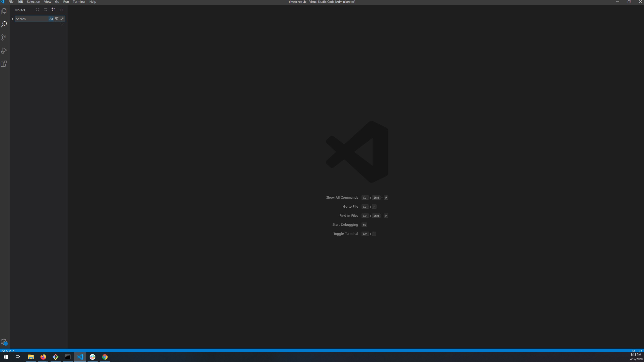Select the Search view icon

(x=4, y=24)
